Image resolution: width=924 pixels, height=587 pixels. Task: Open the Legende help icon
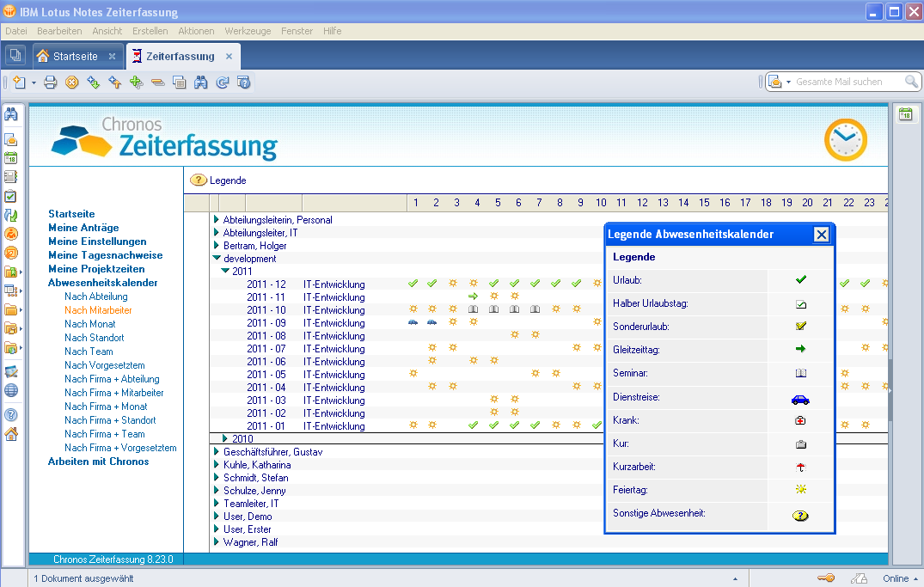point(199,180)
